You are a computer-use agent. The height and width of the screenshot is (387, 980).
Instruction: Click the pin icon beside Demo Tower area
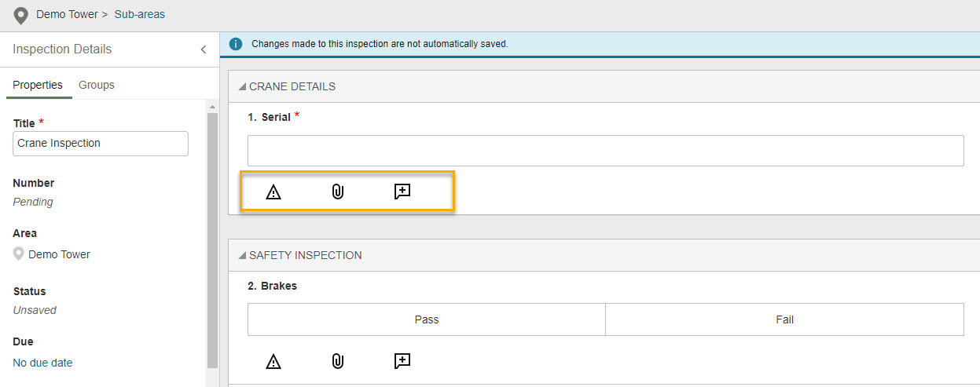coord(19,254)
